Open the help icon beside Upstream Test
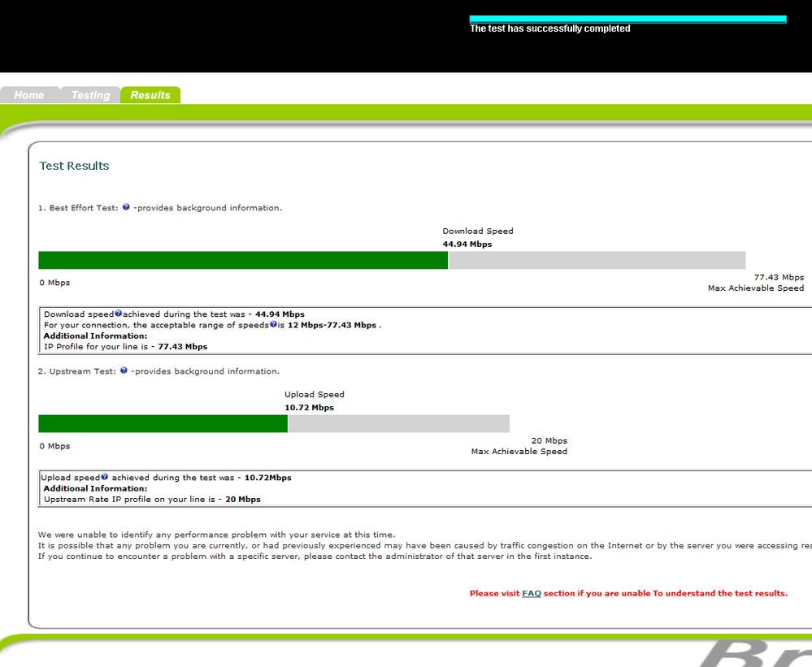This screenshot has height=667, width=812. tap(124, 370)
